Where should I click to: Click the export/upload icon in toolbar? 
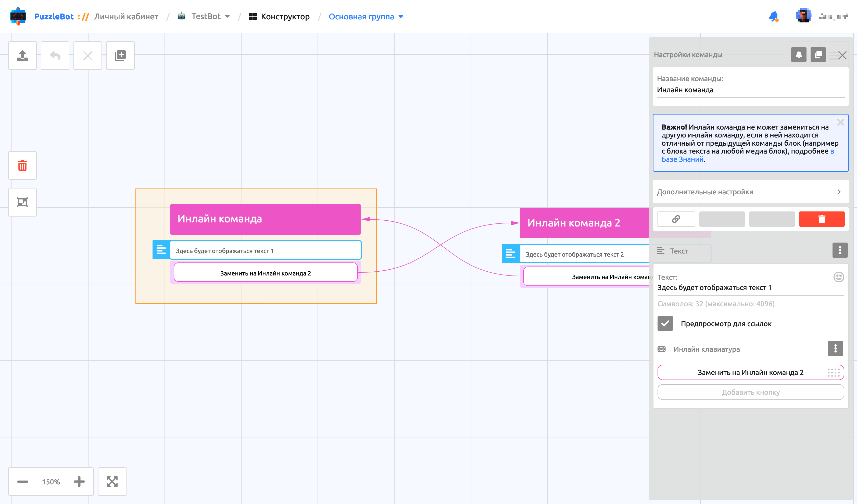pos(22,55)
